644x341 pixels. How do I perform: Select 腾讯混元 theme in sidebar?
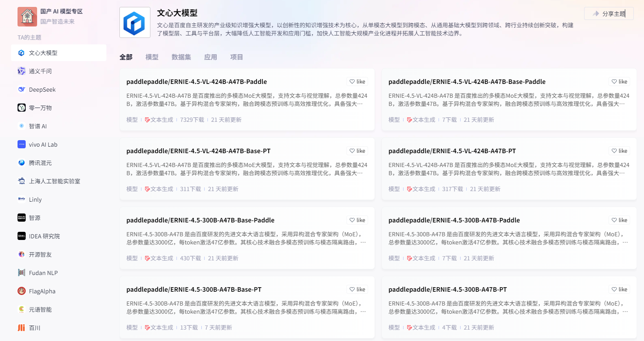tap(59, 163)
